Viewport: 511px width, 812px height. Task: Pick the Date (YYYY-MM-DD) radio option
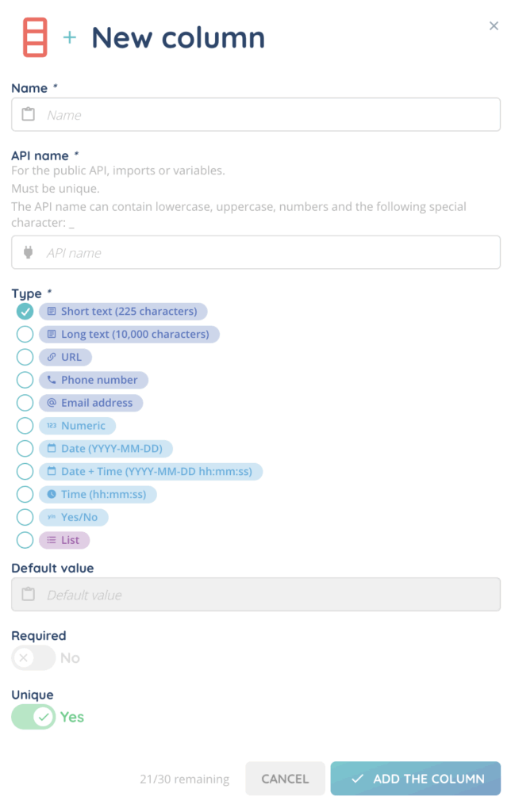pyautogui.click(x=25, y=449)
